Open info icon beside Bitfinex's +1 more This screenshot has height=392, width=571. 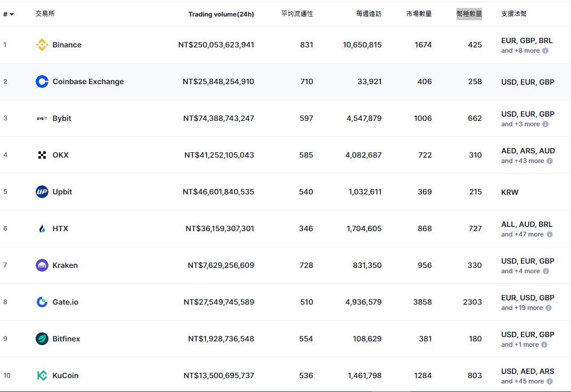pos(544,345)
